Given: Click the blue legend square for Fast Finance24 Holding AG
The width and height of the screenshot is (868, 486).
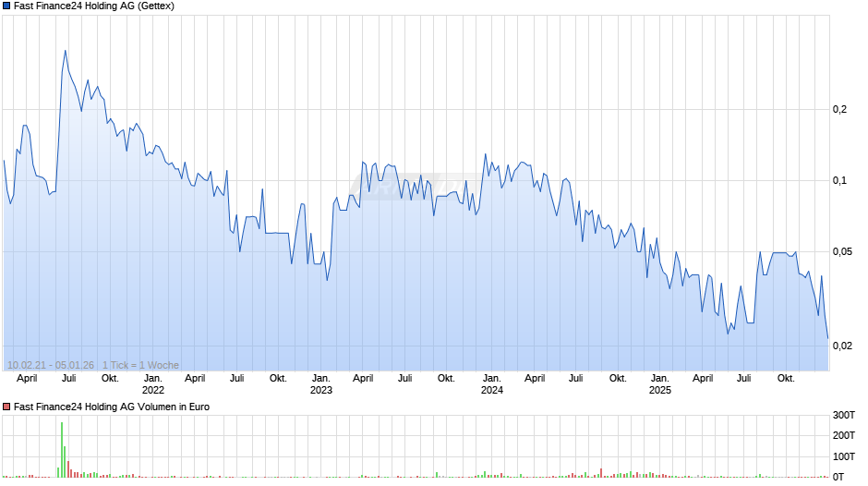Looking at the screenshot, I should click(6, 6).
